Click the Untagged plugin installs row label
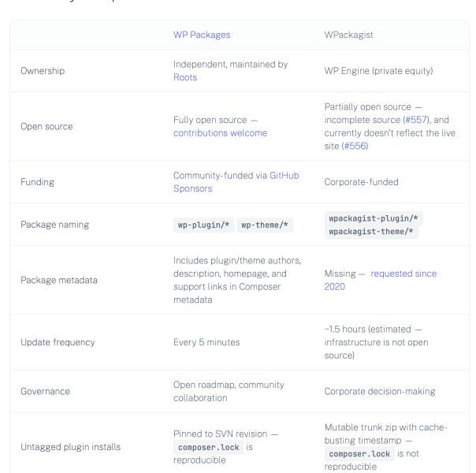This screenshot has height=473, width=476. pos(70,447)
